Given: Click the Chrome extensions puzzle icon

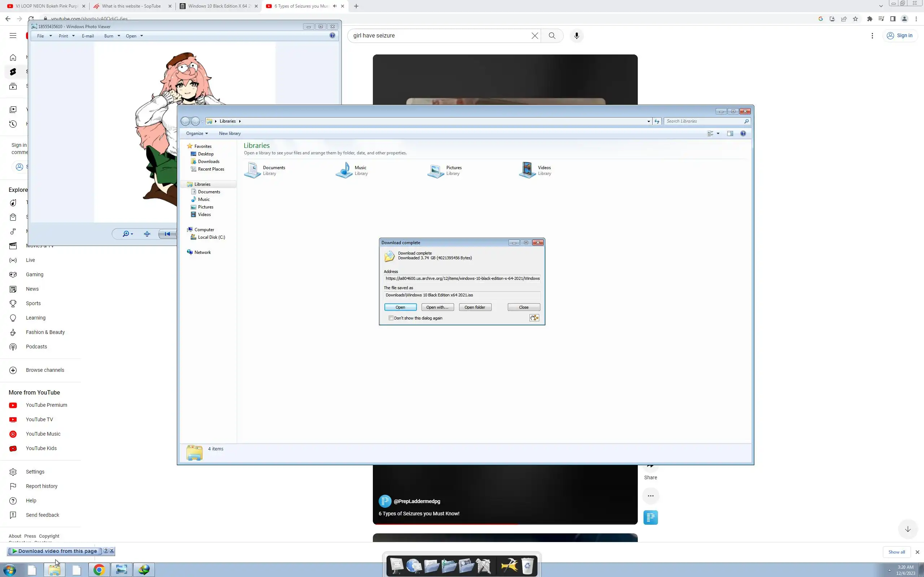Looking at the screenshot, I should point(869,19).
